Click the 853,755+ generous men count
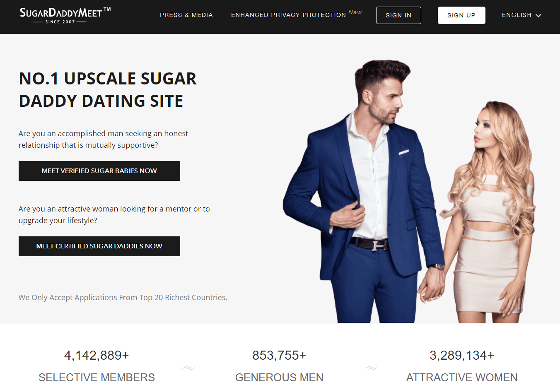The width and height of the screenshot is (560, 392). click(x=279, y=355)
